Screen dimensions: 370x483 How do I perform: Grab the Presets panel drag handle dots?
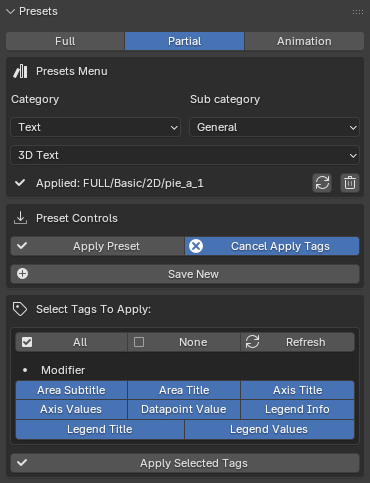(358, 12)
